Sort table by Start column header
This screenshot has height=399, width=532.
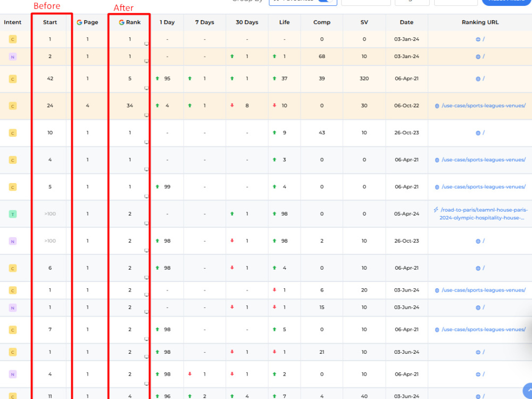[x=50, y=22]
